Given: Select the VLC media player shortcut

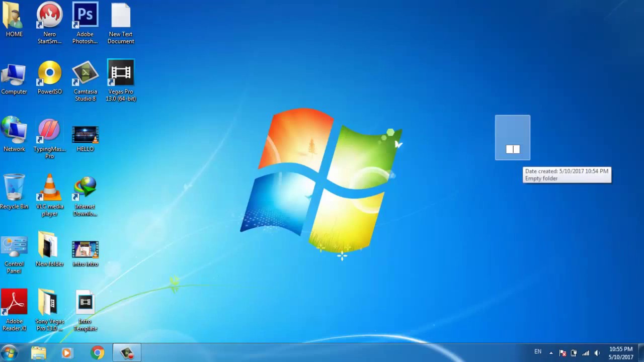Looking at the screenshot, I should click(49, 196).
